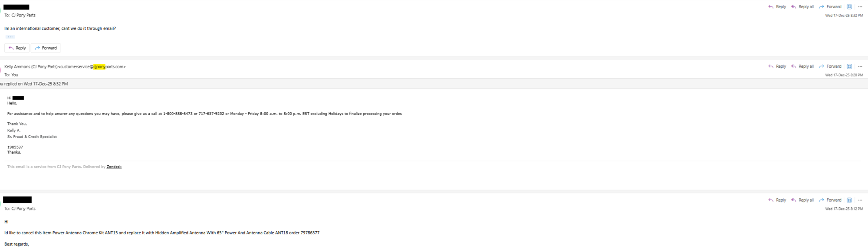Open apps icon on Kelly Ammons' email
868x249 pixels.
coord(849,66)
